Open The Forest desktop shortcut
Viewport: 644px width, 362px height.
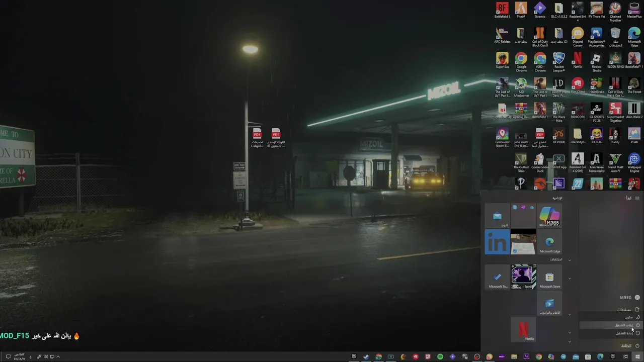[x=634, y=85]
